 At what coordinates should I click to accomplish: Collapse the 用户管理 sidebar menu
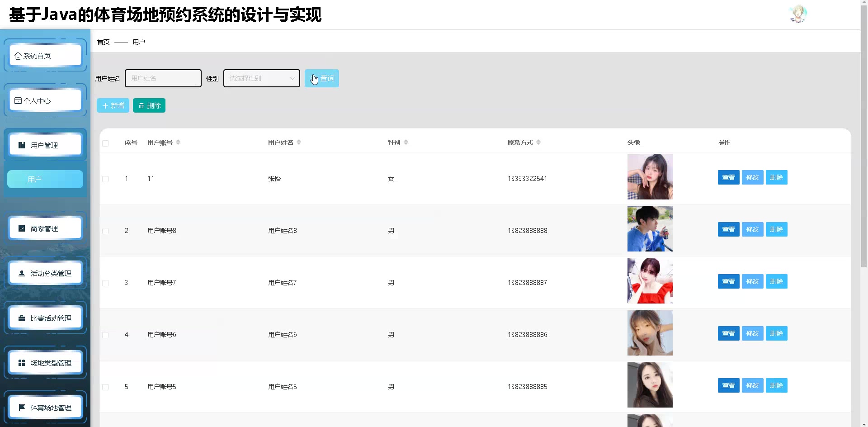point(45,145)
